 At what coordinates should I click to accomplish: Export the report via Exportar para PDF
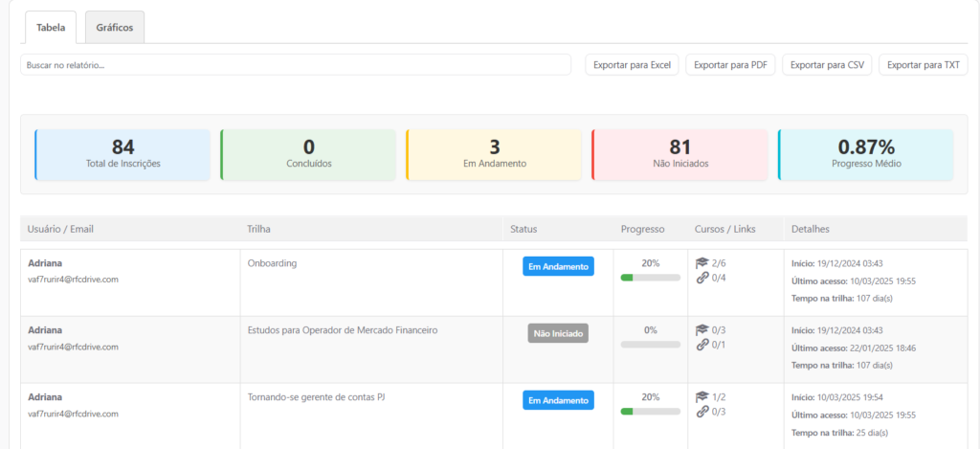730,65
